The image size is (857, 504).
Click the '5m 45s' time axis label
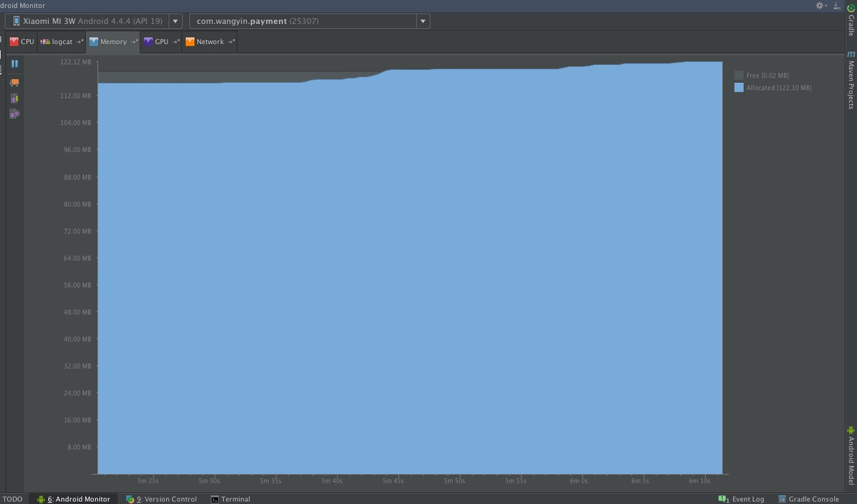(x=393, y=481)
